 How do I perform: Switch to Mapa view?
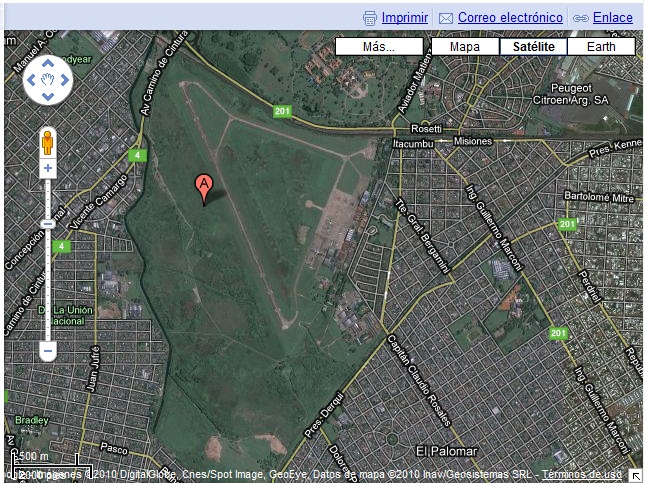pyautogui.click(x=465, y=47)
